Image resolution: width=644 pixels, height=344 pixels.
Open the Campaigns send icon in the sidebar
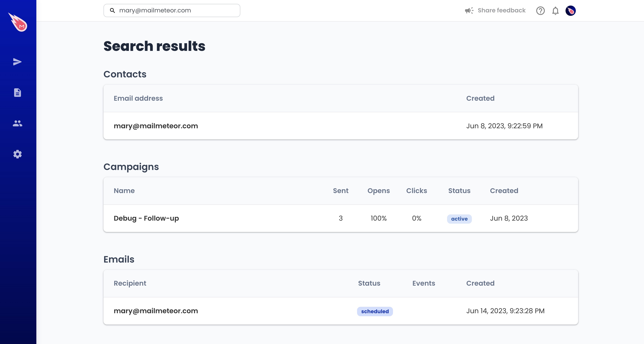17,62
